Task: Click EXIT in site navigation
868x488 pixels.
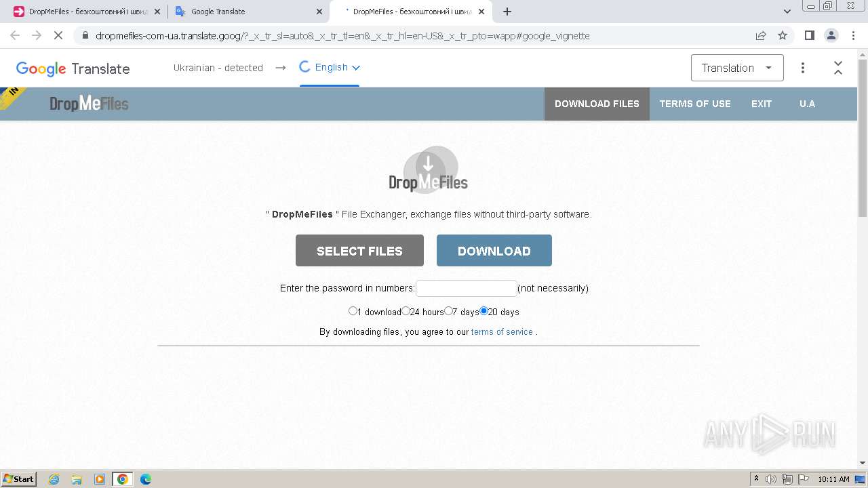Action: [x=762, y=104]
